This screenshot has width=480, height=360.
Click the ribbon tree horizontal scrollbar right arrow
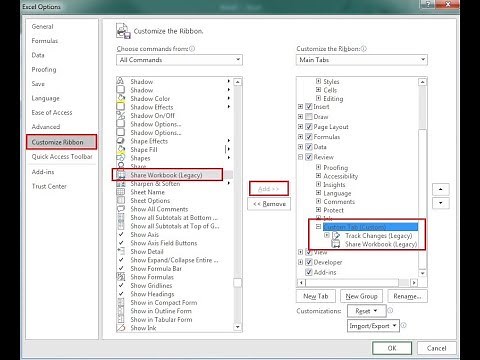point(414,283)
